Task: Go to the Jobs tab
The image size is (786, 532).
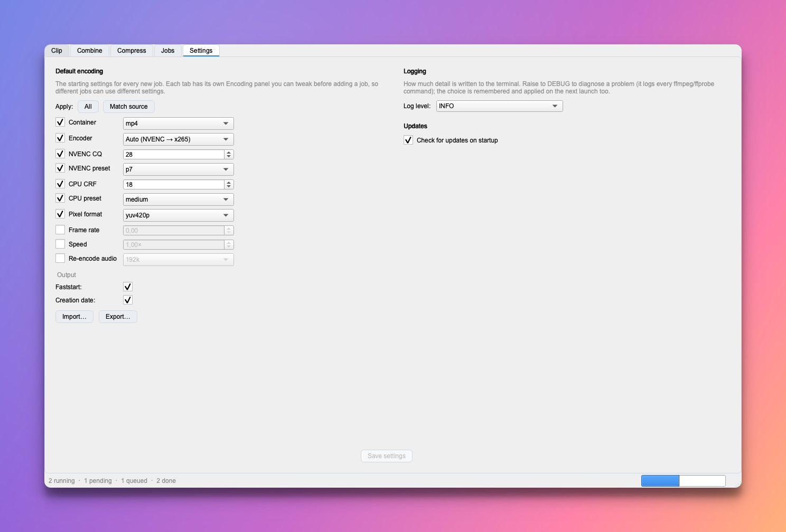Action: (167, 51)
